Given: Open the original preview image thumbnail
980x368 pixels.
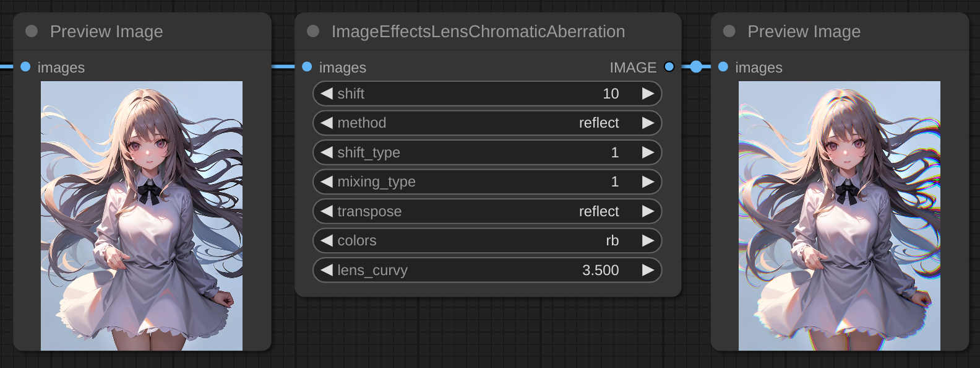Looking at the screenshot, I should point(142,216).
